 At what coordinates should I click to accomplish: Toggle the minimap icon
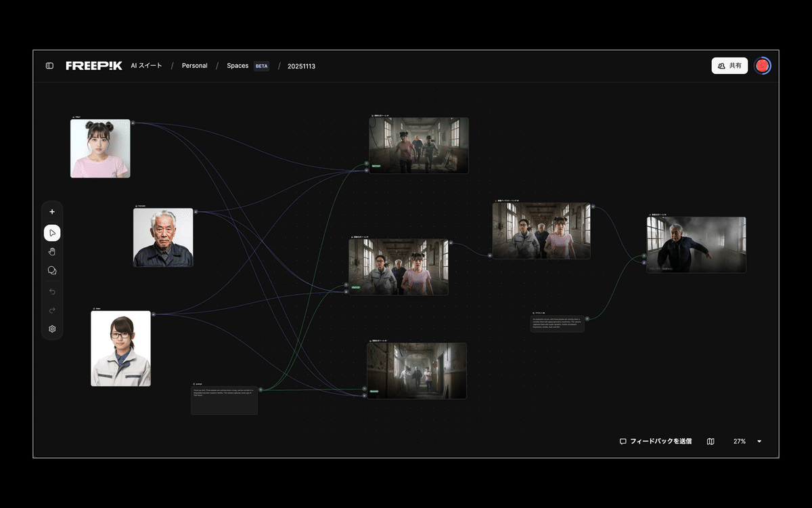[x=710, y=442]
